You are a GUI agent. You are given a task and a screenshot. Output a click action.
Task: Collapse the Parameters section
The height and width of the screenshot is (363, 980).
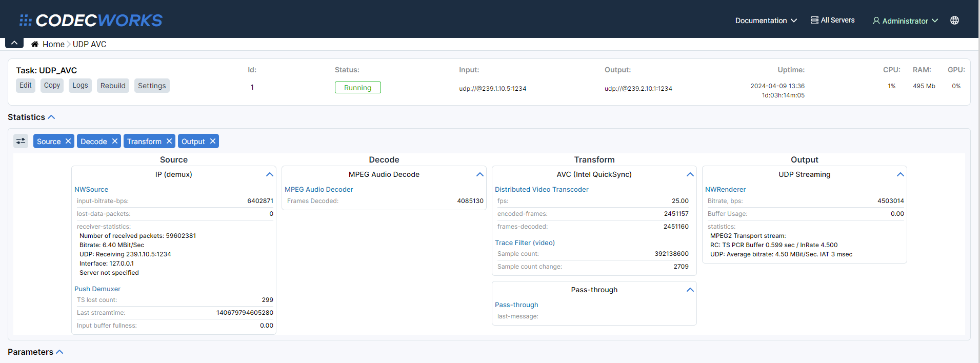click(59, 352)
